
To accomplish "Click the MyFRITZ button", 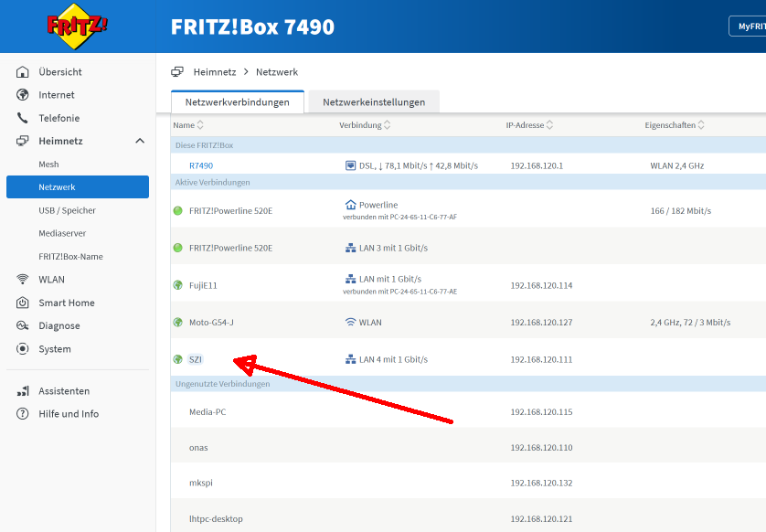I will tap(748, 27).
